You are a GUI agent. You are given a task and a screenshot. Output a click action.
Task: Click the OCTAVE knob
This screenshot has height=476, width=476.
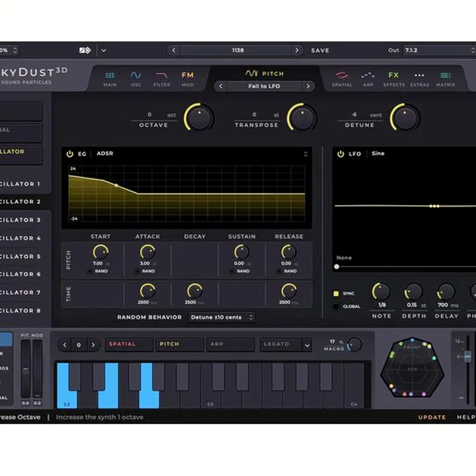199,118
